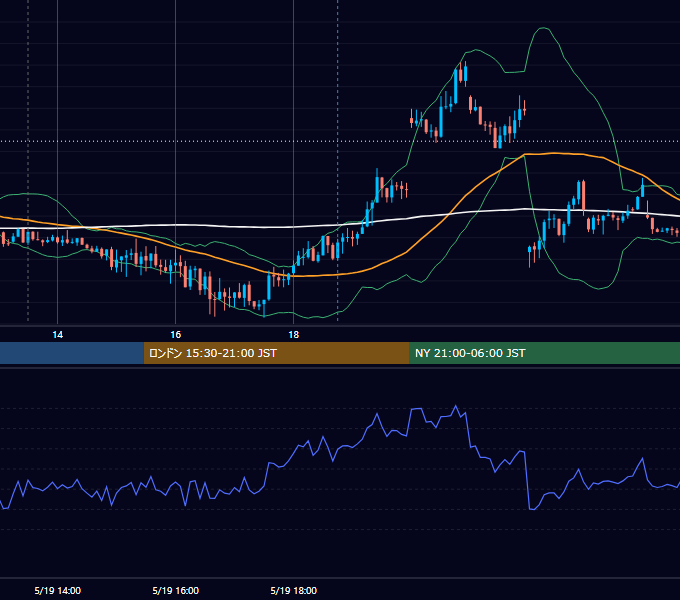Click the ロンドン 15:30-21:00 JST session bar
The height and width of the screenshot is (600, 680).
click(276, 353)
